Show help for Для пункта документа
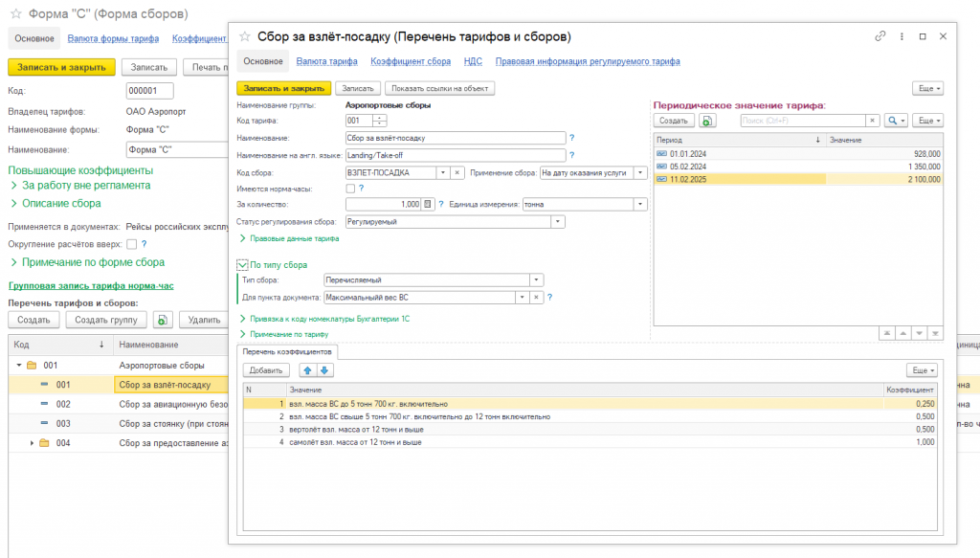The height and width of the screenshot is (558, 980). [549, 298]
